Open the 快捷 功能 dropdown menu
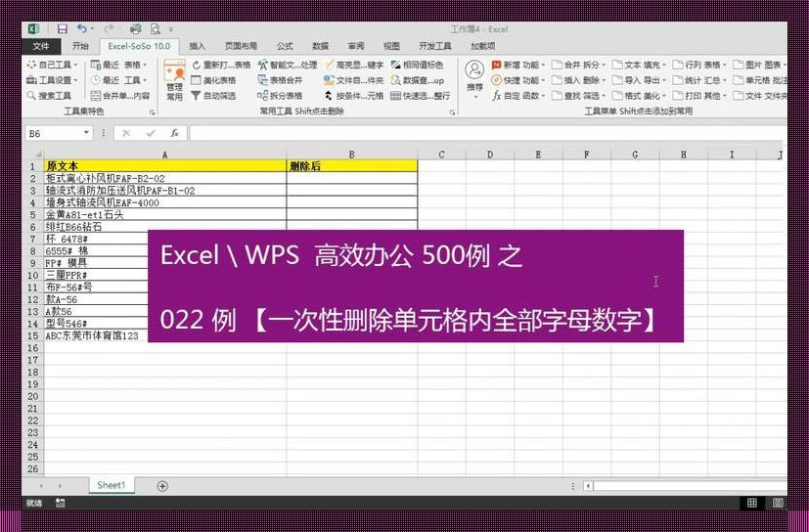 (x=518, y=80)
